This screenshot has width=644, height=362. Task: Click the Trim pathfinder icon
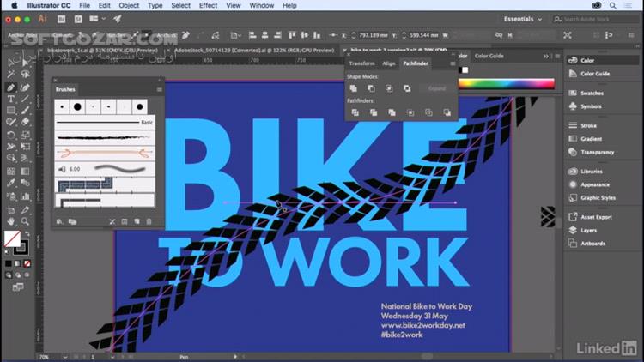click(x=374, y=112)
